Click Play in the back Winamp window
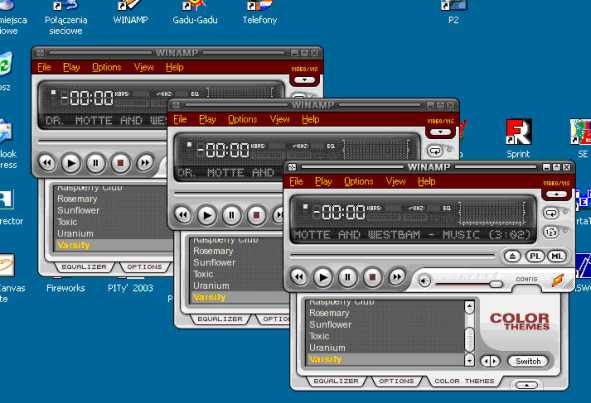The width and height of the screenshot is (591, 403). pyautogui.click(x=70, y=163)
